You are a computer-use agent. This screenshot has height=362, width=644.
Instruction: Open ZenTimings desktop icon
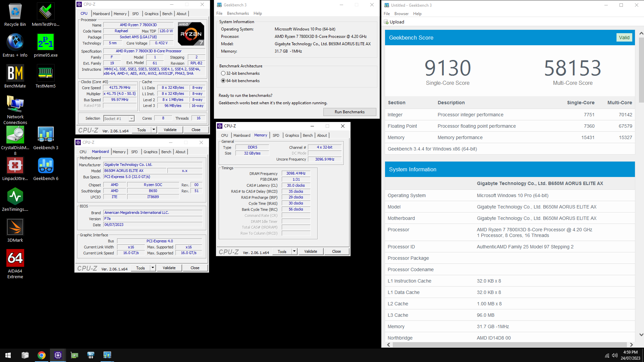tap(15, 200)
